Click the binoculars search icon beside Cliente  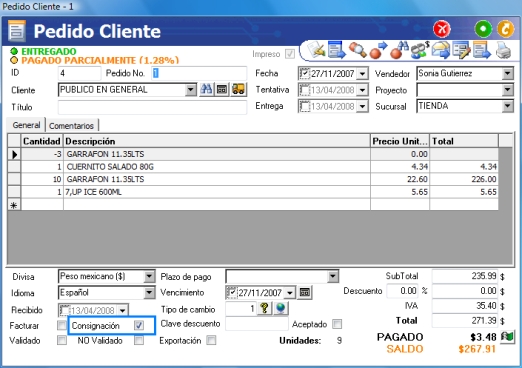[x=206, y=89]
